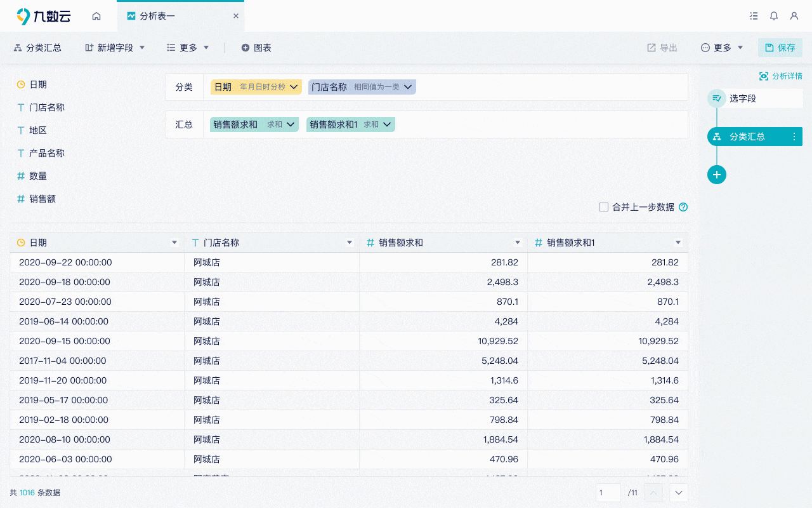Click the 导出 export button

click(662, 48)
